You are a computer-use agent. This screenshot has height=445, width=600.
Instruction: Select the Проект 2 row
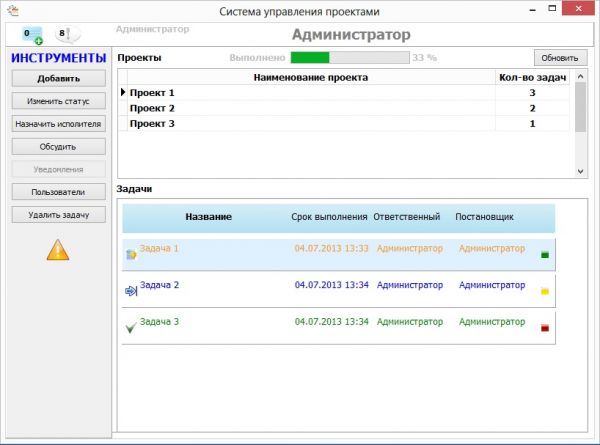[x=308, y=108]
